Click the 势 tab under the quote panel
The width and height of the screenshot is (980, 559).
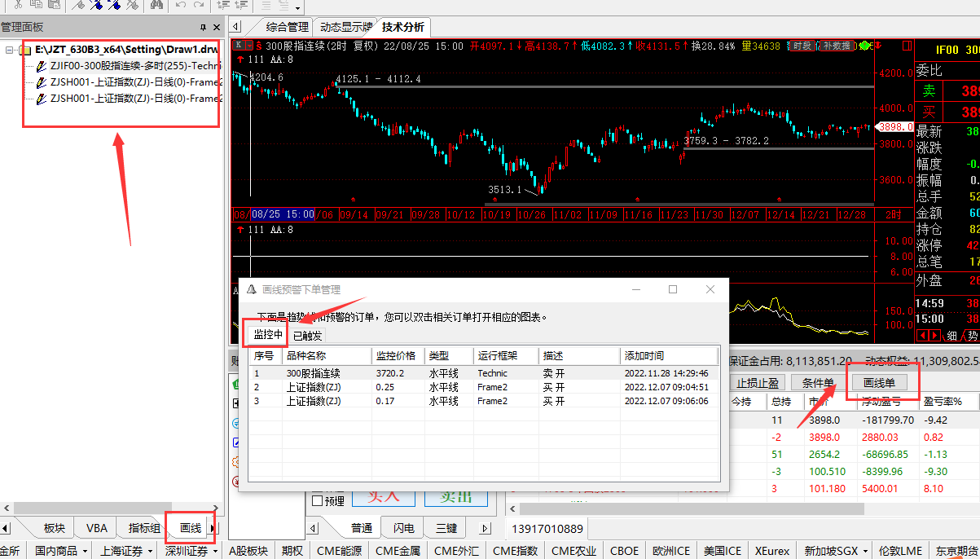click(972, 336)
